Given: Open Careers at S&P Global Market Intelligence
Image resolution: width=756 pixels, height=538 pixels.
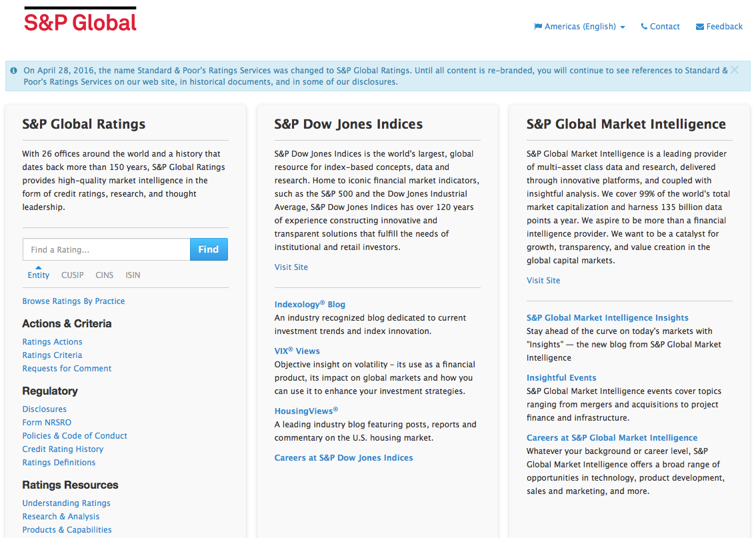Looking at the screenshot, I should point(612,438).
